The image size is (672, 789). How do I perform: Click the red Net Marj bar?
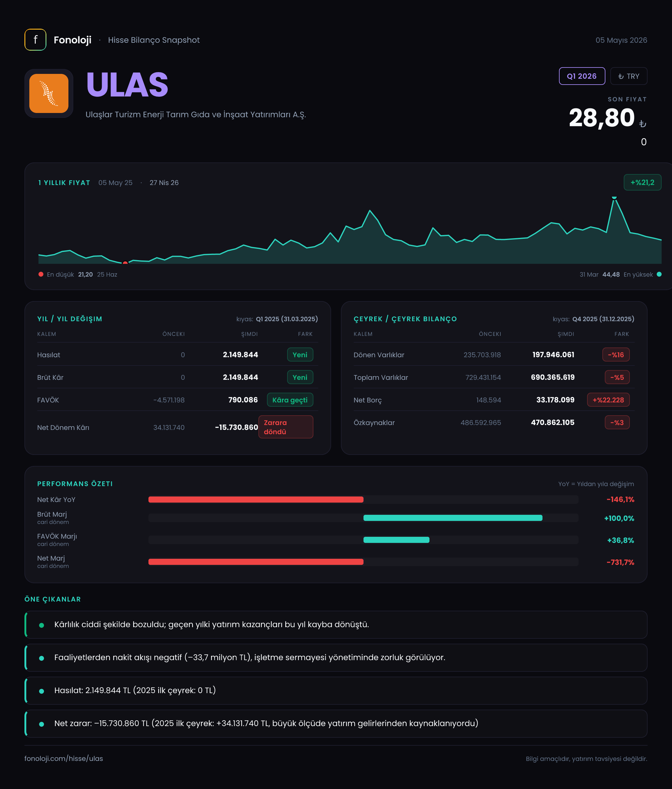click(x=256, y=562)
